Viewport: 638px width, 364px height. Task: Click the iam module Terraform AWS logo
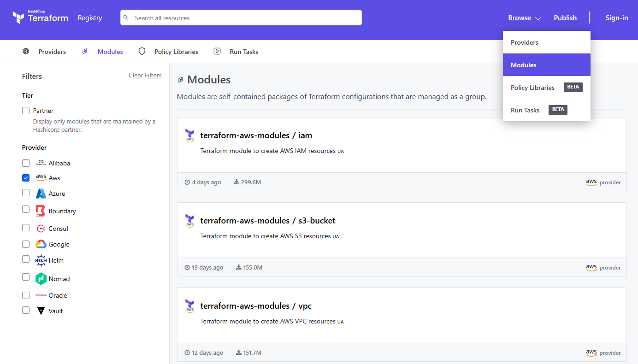click(x=189, y=136)
